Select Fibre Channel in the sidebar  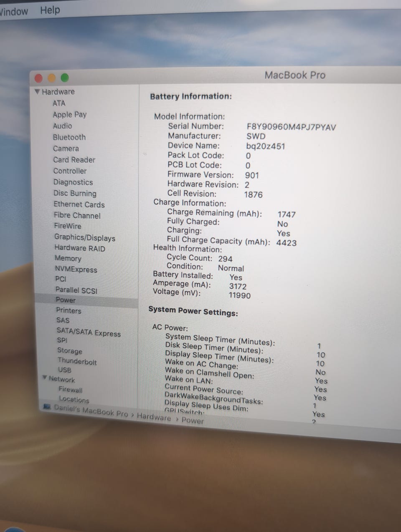pos(77,215)
